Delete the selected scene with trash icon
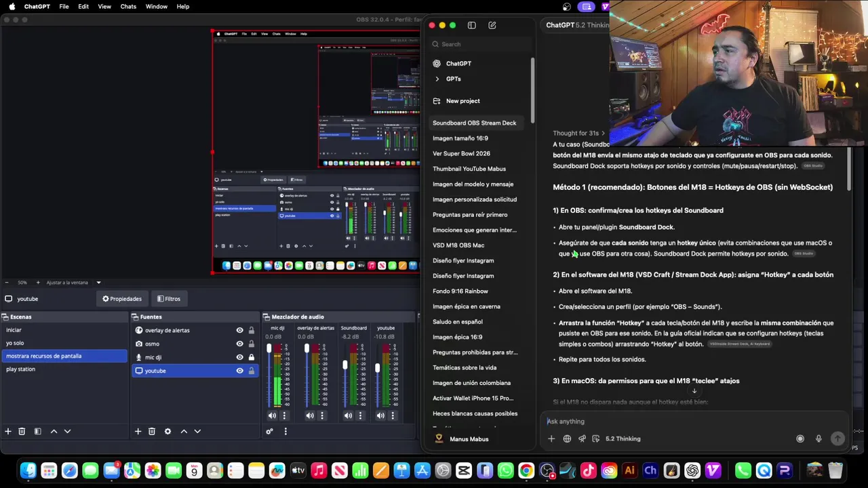Viewport: 868px width, 488px height. pos(22,431)
